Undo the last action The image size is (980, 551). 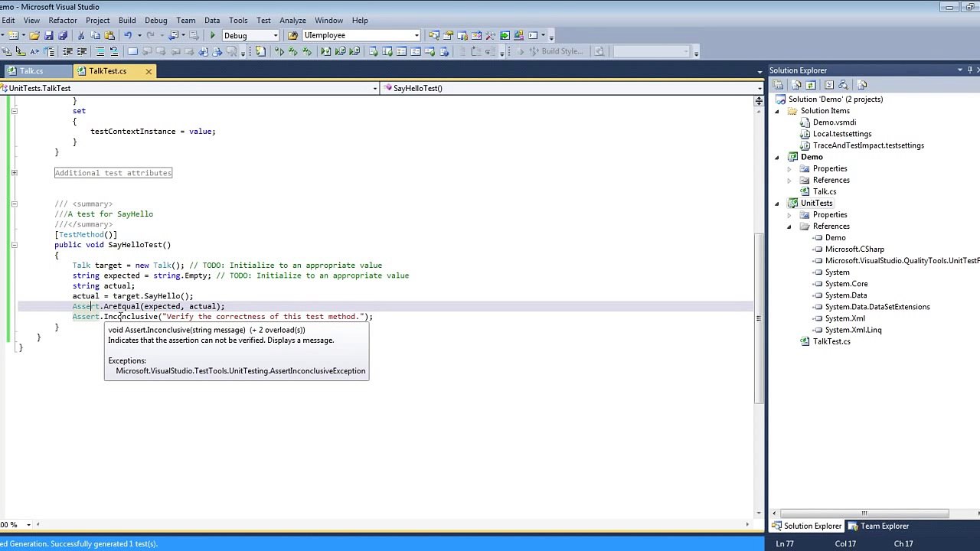pyautogui.click(x=128, y=35)
